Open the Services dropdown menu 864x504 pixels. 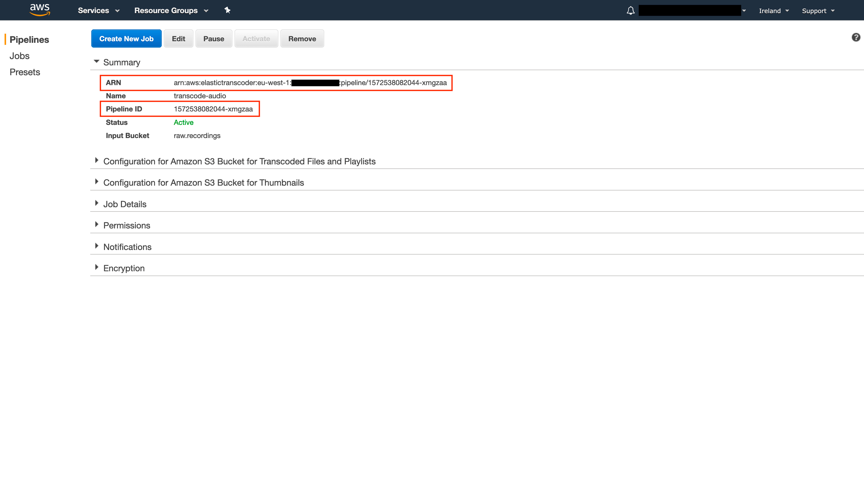(98, 11)
